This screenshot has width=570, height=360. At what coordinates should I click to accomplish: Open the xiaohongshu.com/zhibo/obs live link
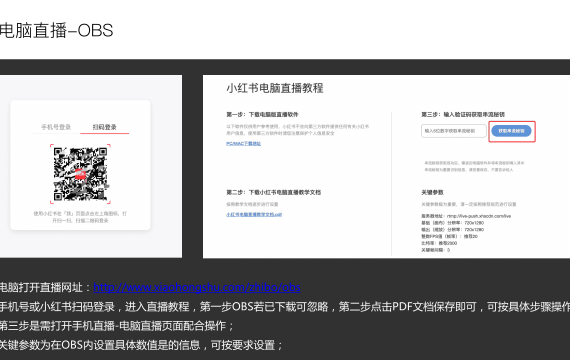(x=197, y=287)
